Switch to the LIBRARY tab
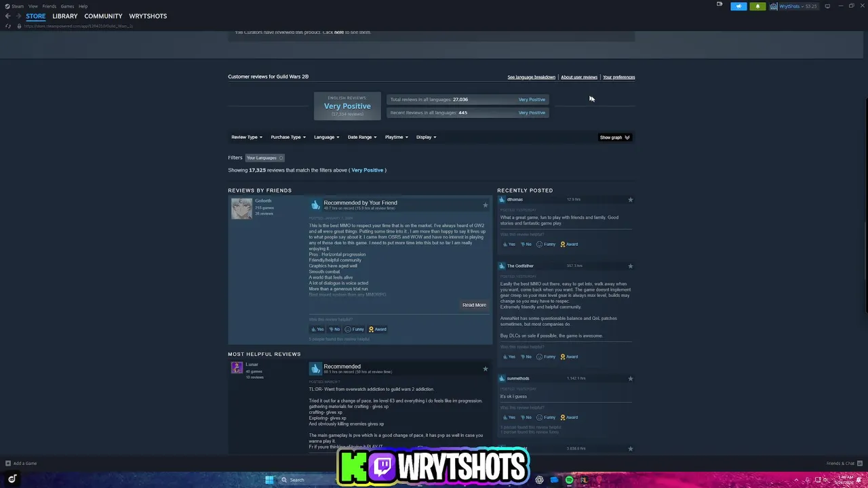This screenshot has height=488, width=868. point(65,16)
